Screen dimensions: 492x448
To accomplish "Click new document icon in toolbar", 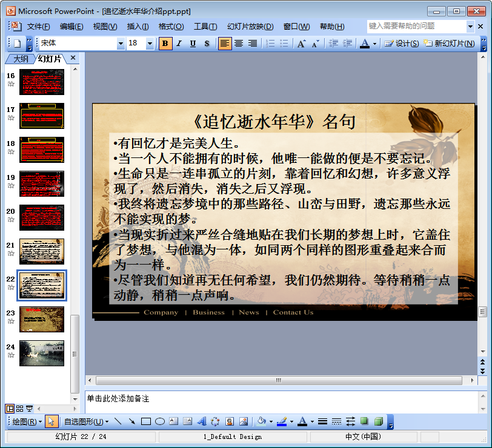I will 18,43.
